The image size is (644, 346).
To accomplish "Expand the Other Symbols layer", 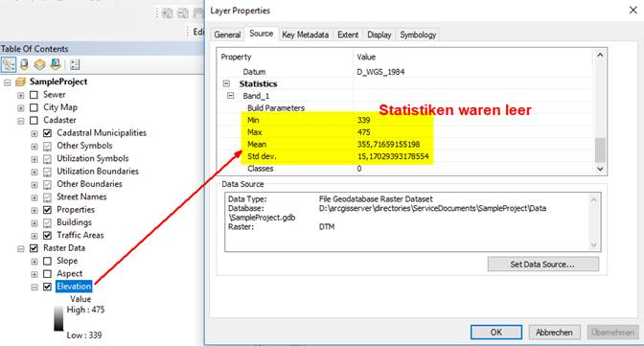I will coord(34,147).
